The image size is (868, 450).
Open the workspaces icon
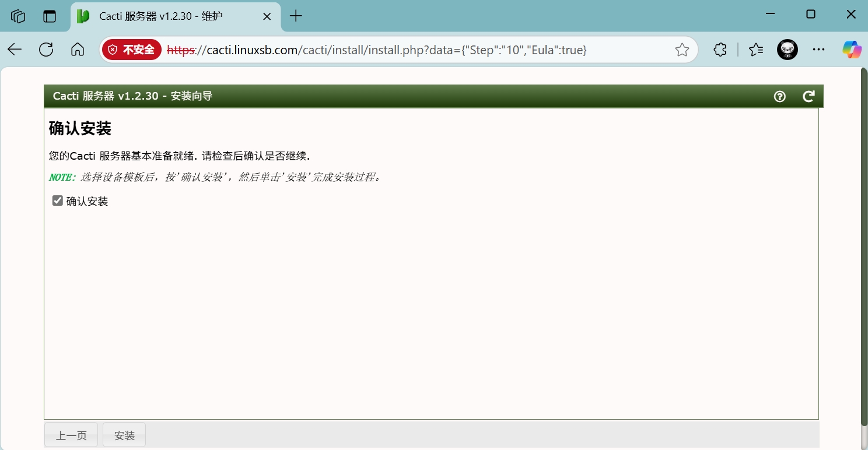pos(18,16)
